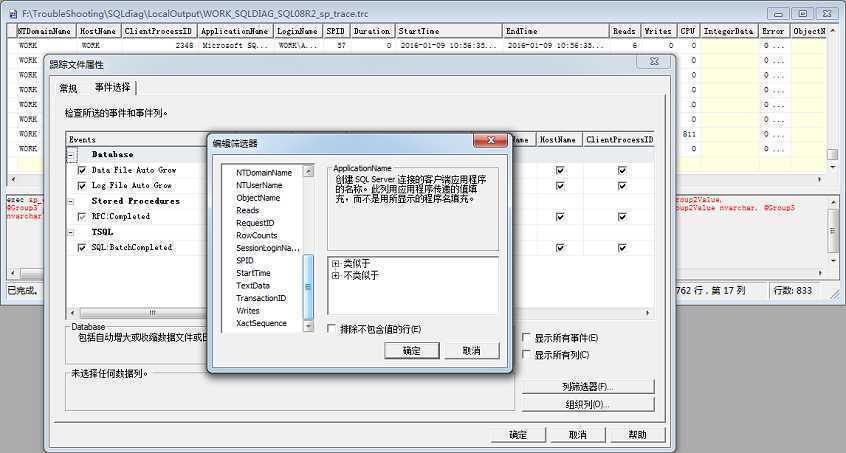Minimize the sp_trace.trc trace window
This screenshot has width=846, height=453.
778,14
